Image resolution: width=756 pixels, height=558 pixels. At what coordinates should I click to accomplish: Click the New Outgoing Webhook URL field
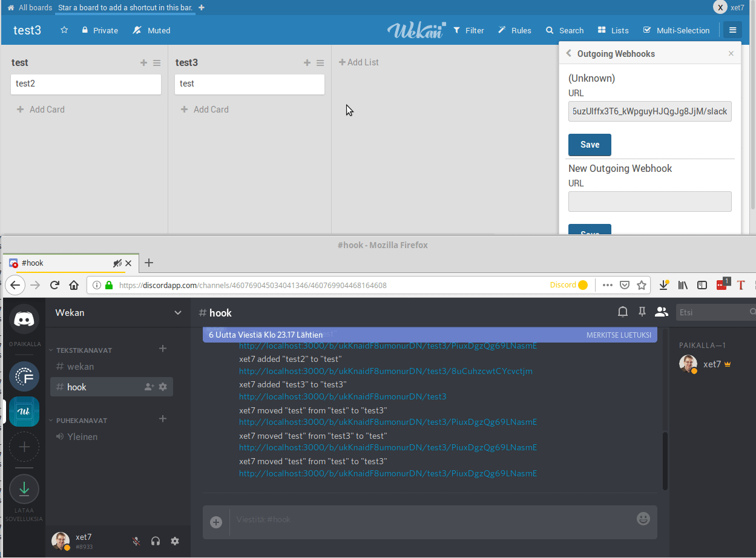649,201
